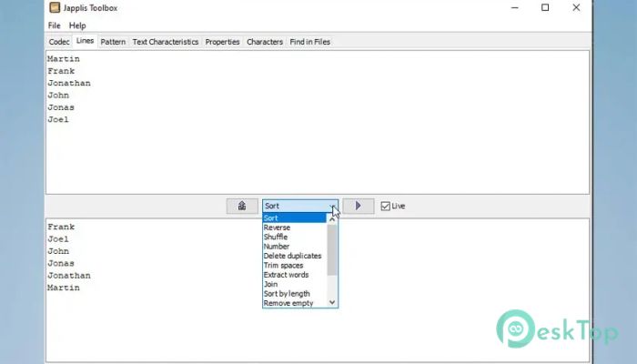Click the copy result up arrow button
This screenshot has width=637, height=364.
[x=242, y=206]
